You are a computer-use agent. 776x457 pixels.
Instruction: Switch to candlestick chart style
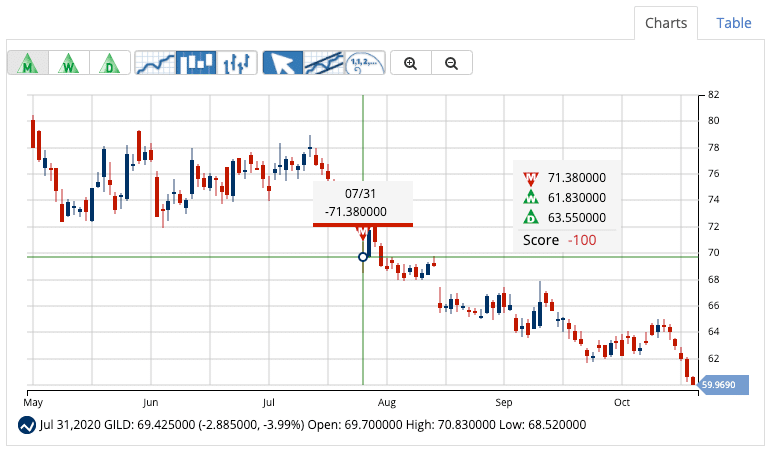[196, 63]
